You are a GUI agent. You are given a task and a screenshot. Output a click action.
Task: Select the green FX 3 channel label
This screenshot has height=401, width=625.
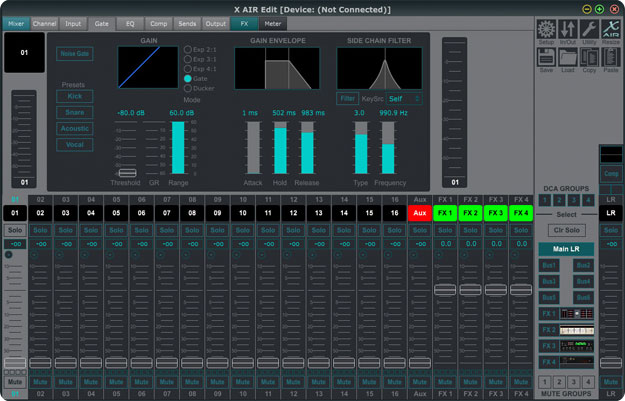495,213
